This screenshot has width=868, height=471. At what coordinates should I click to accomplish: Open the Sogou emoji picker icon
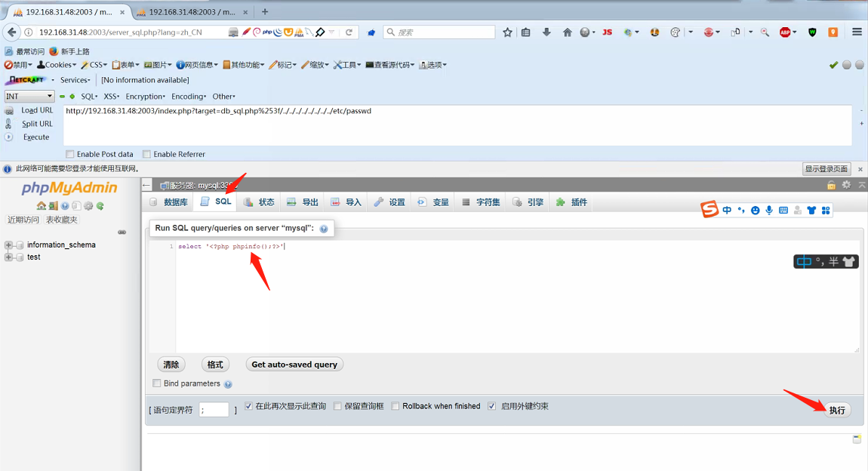[x=754, y=210]
